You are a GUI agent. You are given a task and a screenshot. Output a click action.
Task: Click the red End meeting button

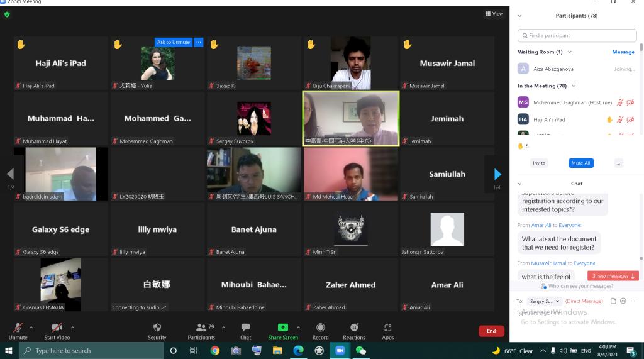491,331
